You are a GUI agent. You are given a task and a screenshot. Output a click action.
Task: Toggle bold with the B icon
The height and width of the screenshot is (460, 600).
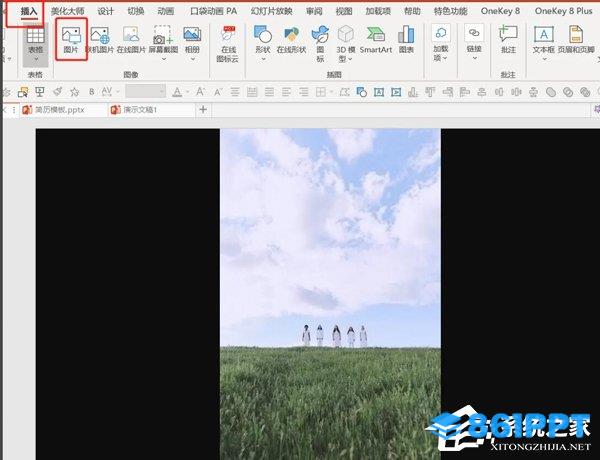pyautogui.click(x=91, y=92)
